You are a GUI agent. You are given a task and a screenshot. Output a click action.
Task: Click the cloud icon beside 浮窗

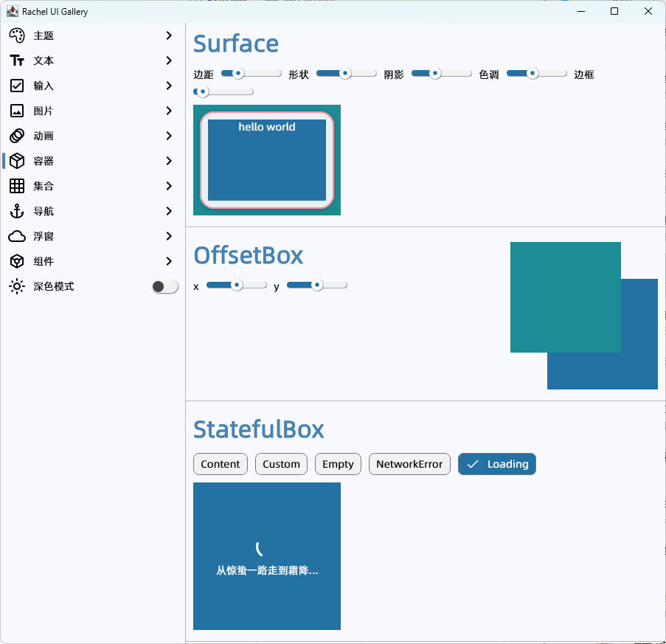coord(17,236)
